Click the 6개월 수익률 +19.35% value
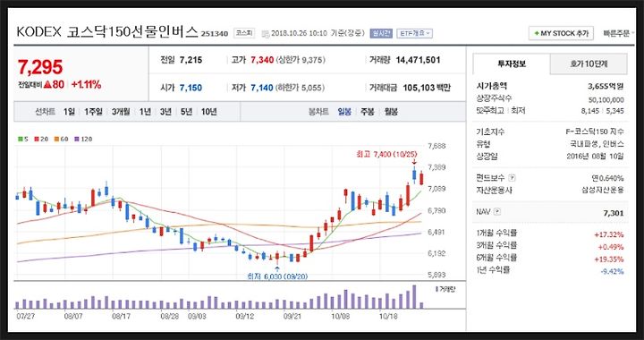Screen dimensions: 644x340 tap(609, 259)
